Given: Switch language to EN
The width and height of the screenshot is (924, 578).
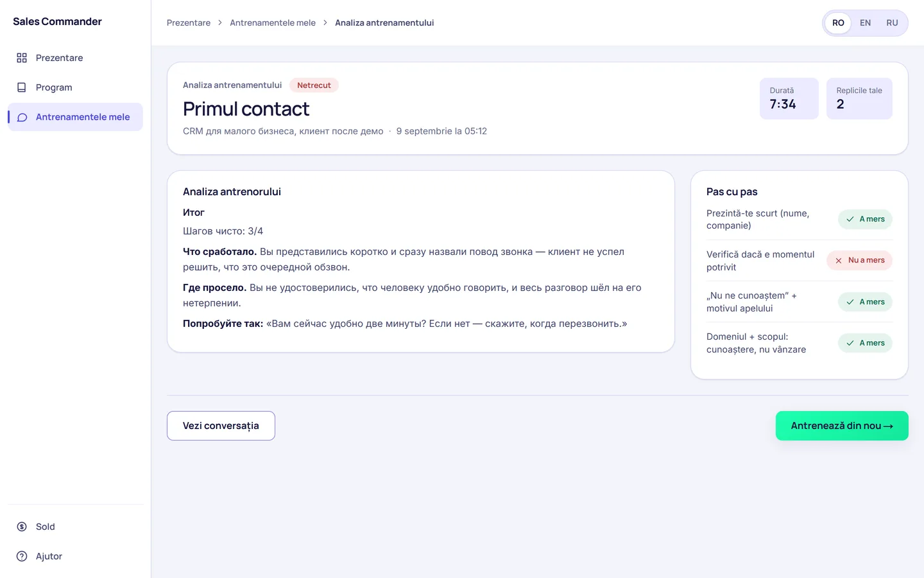Looking at the screenshot, I should [865, 23].
